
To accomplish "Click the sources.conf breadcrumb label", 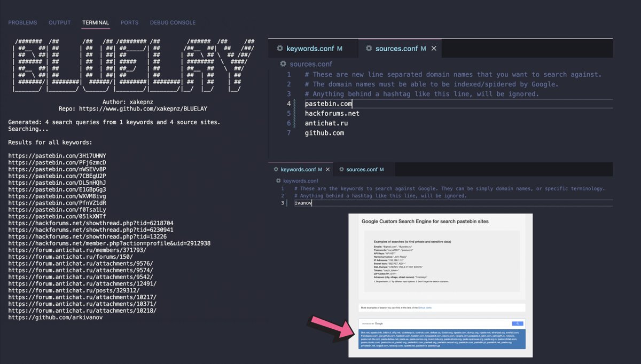I will click(x=311, y=64).
